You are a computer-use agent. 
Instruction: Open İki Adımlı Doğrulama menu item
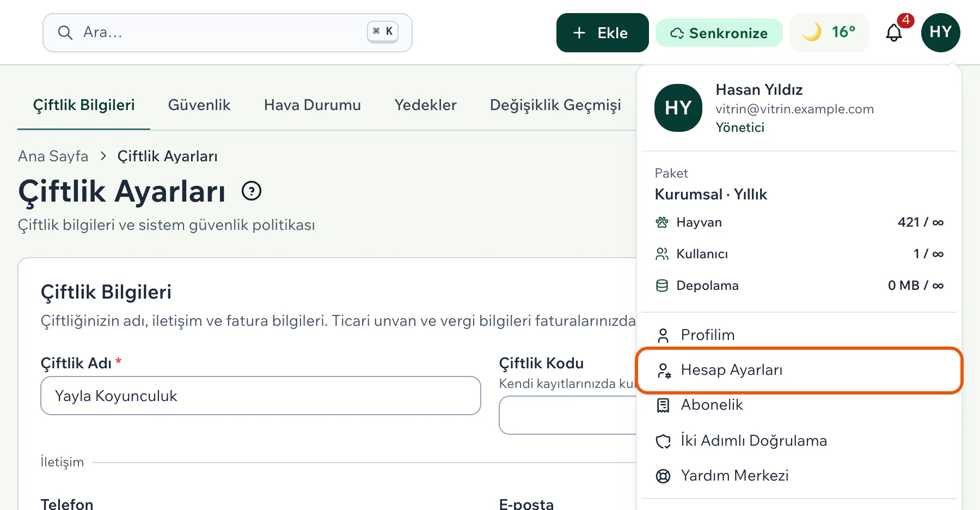click(x=799, y=440)
